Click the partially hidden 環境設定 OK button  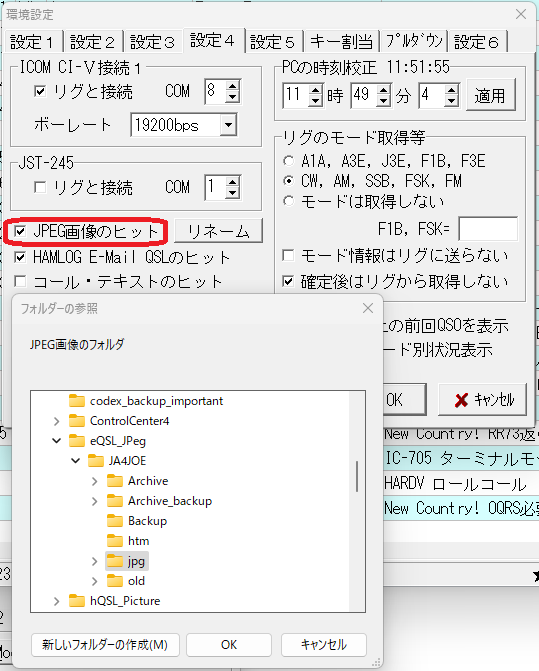404,400
